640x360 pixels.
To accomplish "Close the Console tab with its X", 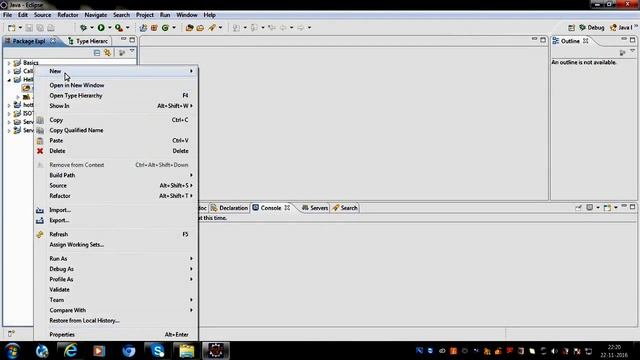I will coord(287,208).
